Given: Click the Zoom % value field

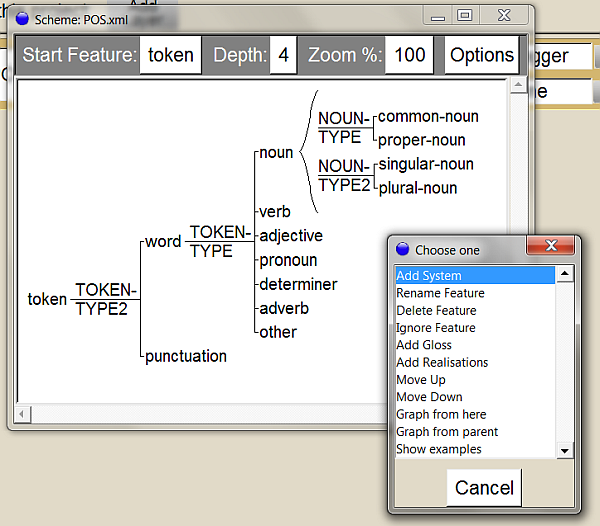Looking at the screenshot, I should click(x=409, y=55).
